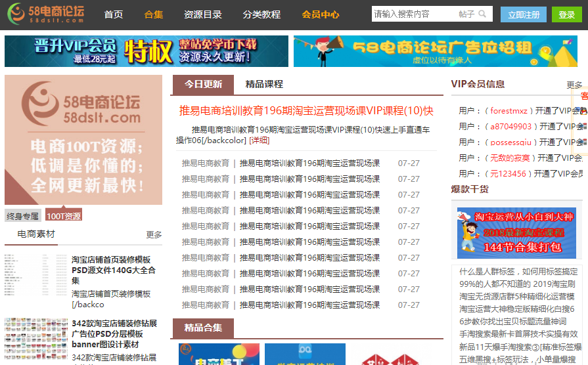Open the 淘宝运营从小白到大神 course banner
The image size is (588, 365).
[516, 232]
